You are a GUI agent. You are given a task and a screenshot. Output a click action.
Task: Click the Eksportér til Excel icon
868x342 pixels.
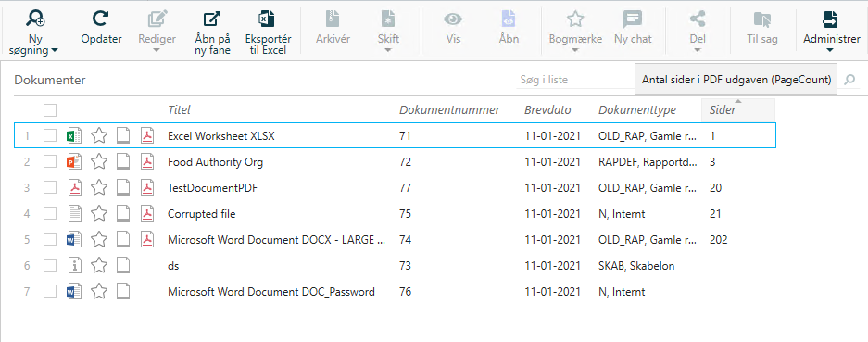tap(268, 19)
